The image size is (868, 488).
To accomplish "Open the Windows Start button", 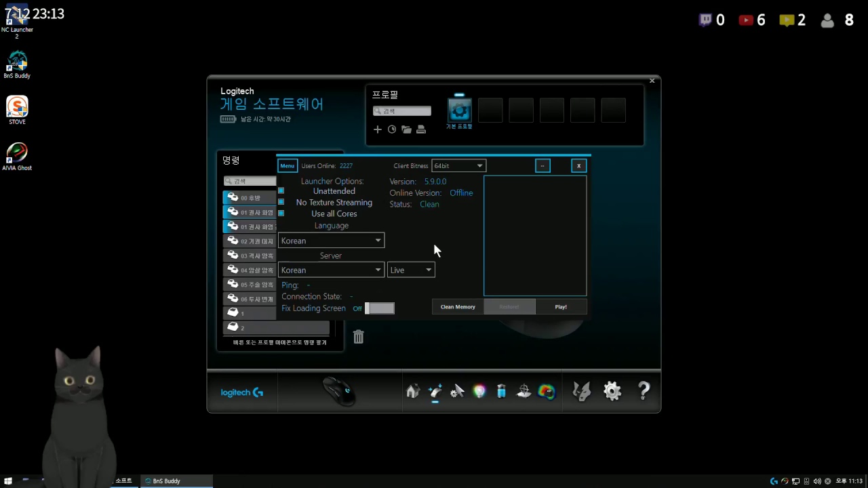I will pyautogui.click(x=8, y=481).
